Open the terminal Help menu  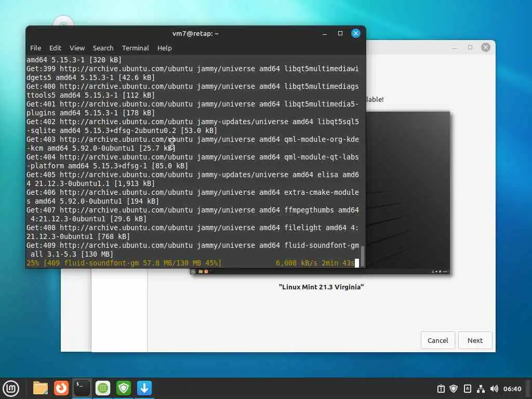tap(164, 48)
